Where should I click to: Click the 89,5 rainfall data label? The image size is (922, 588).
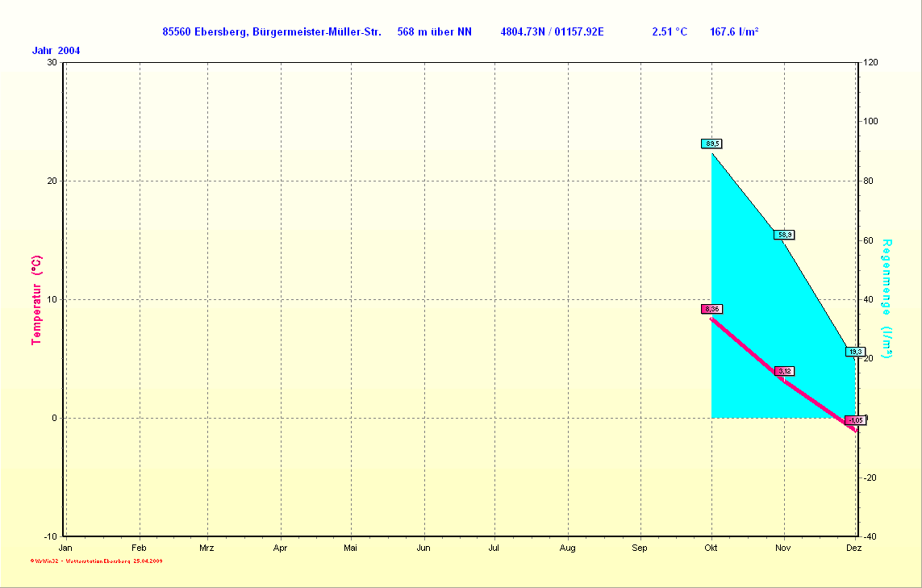coord(711,144)
